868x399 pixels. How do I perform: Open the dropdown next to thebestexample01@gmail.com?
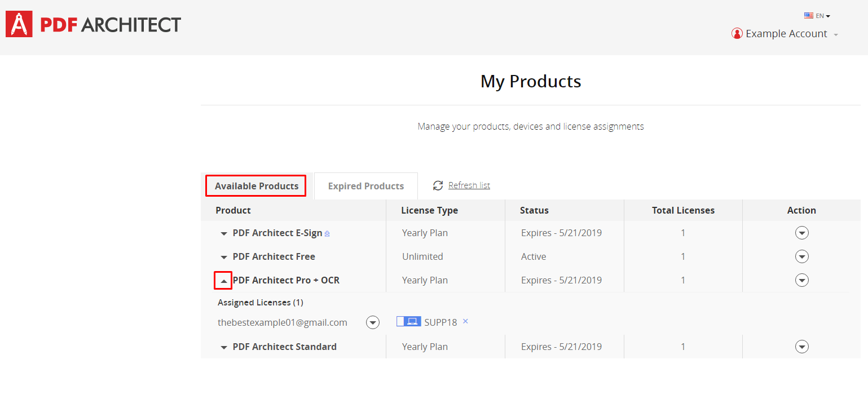372,322
